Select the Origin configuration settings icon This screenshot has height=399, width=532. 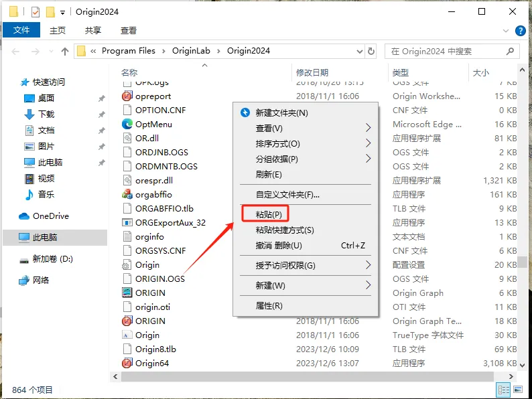coord(127,264)
